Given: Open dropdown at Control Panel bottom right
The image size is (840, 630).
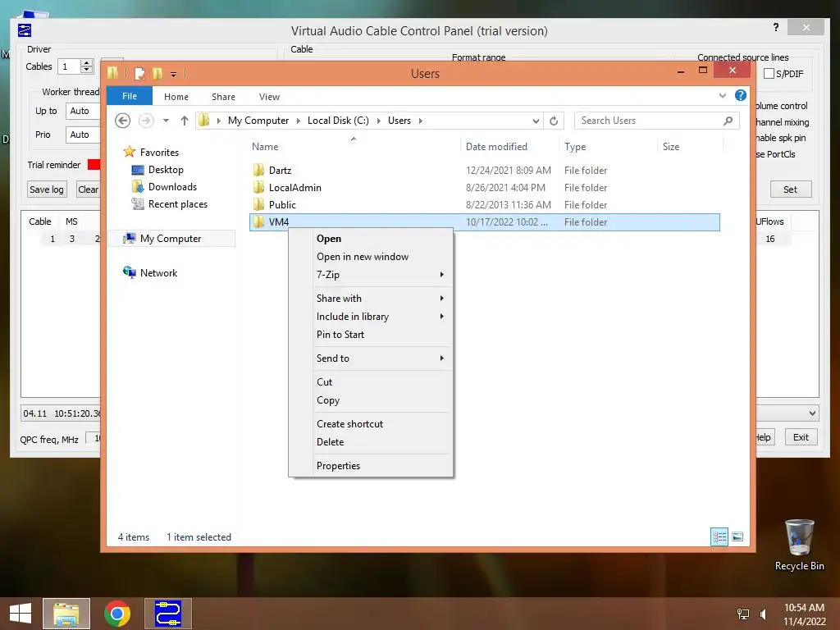Looking at the screenshot, I should pos(813,413).
